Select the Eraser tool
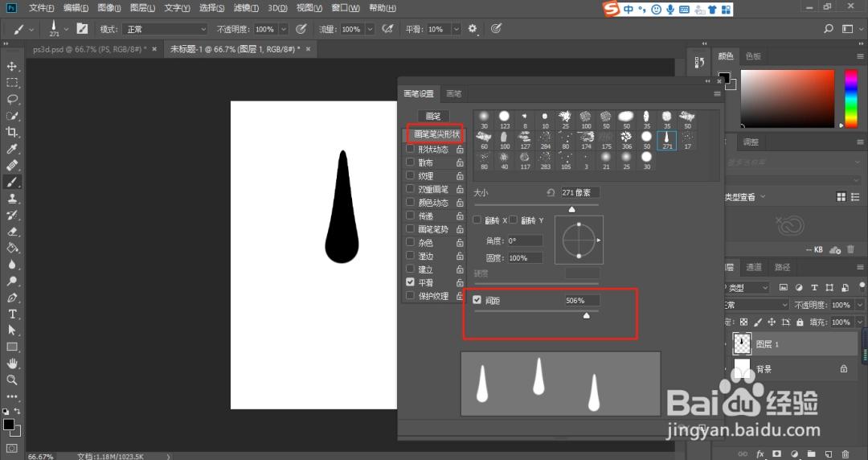The height and width of the screenshot is (460, 868). (x=11, y=232)
